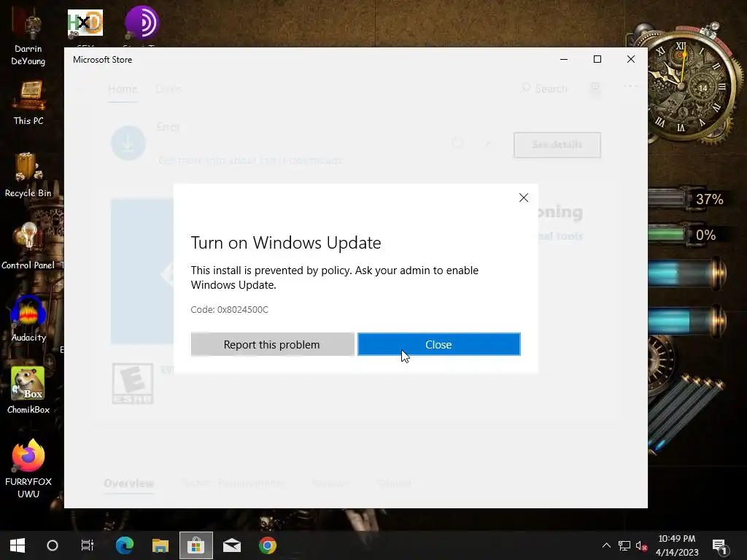Open Control Panel desktop shortcut
This screenshot has height=560, width=747.
28,246
